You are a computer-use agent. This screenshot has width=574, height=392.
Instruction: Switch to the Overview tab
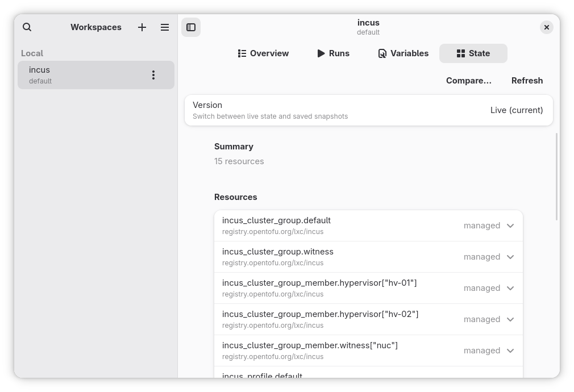coord(263,53)
